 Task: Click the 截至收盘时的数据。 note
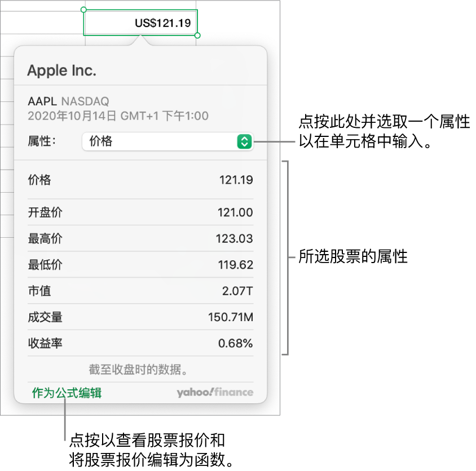138,370
